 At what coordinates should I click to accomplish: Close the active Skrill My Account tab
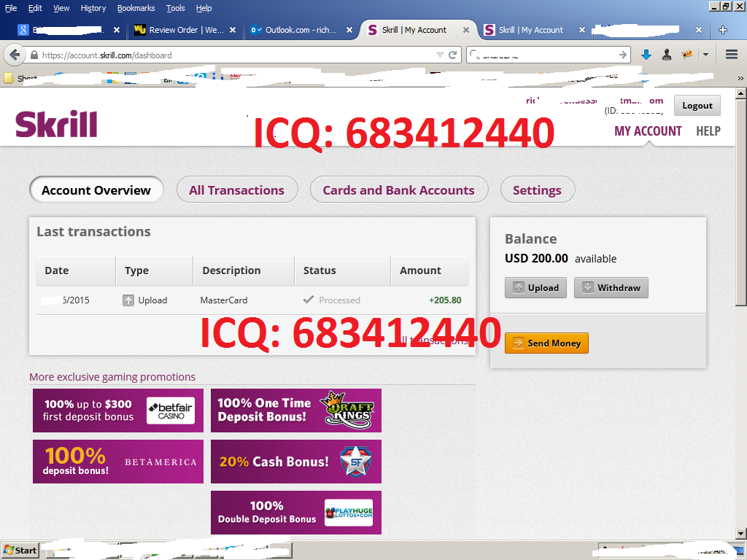click(466, 30)
